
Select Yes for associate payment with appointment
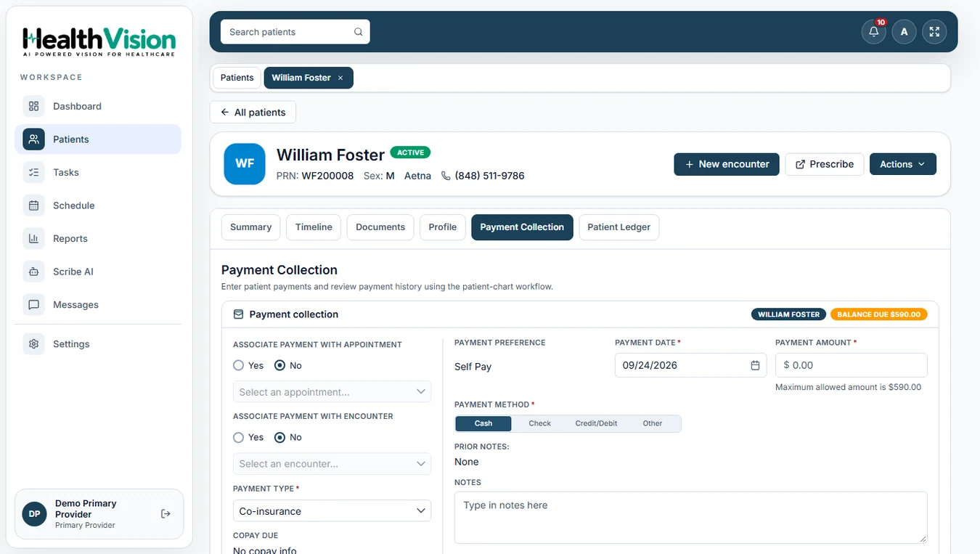(x=238, y=365)
